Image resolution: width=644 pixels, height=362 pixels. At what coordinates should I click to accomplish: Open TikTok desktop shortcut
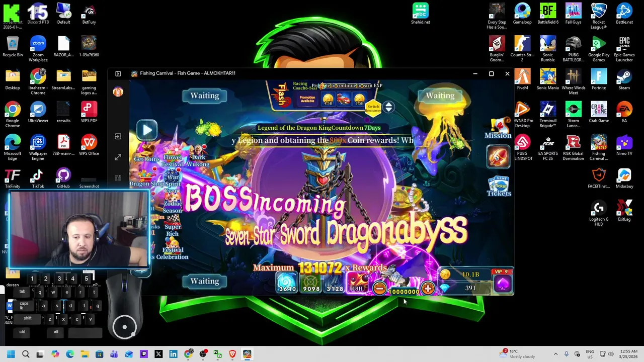[x=38, y=178]
